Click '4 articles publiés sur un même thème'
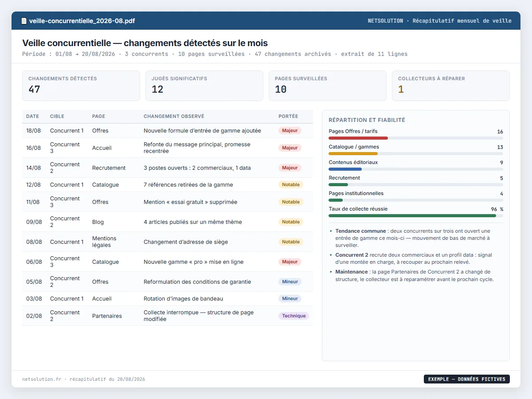 (x=193, y=222)
